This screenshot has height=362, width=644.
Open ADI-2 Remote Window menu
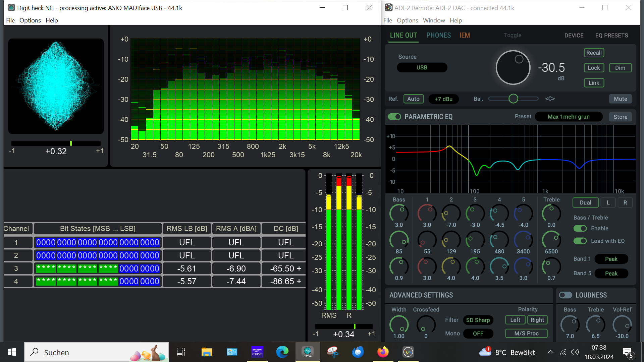point(434,20)
